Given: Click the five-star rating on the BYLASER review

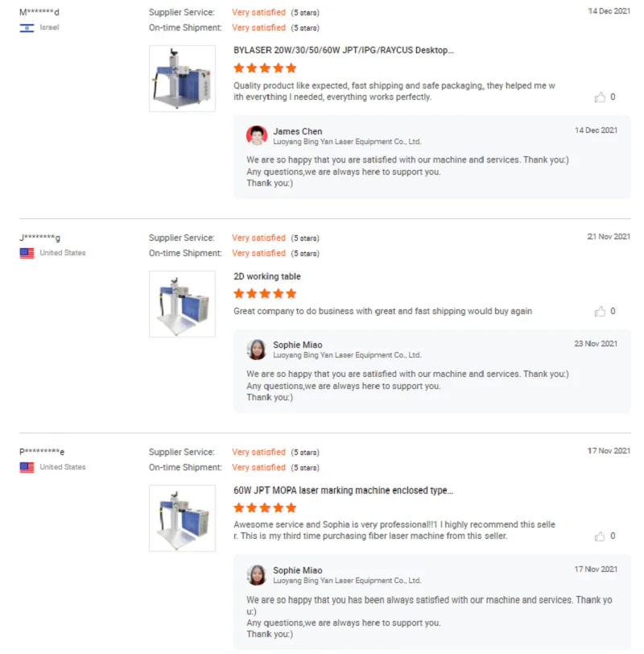Looking at the screenshot, I should pos(265,68).
